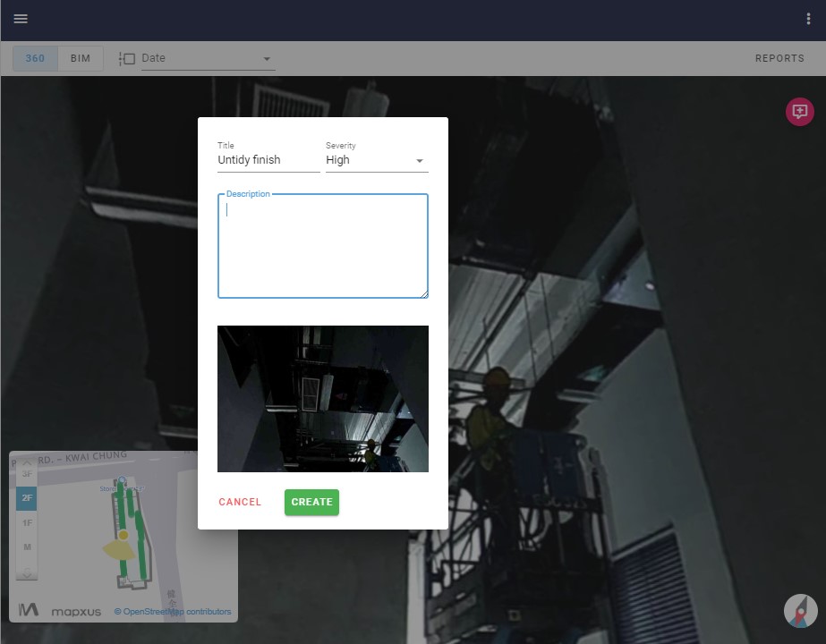Switch to 360 view mode
The width and height of the screenshot is (826, 644).
click(35, 58)
